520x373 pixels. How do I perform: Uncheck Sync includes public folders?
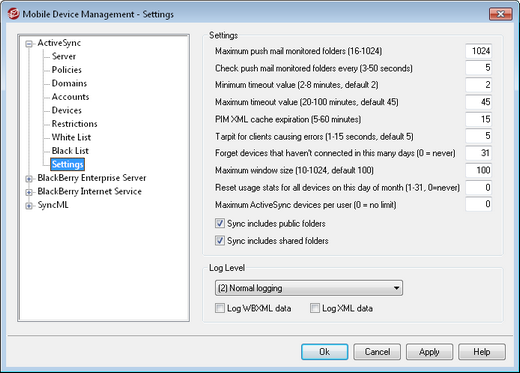coord(220,223)
